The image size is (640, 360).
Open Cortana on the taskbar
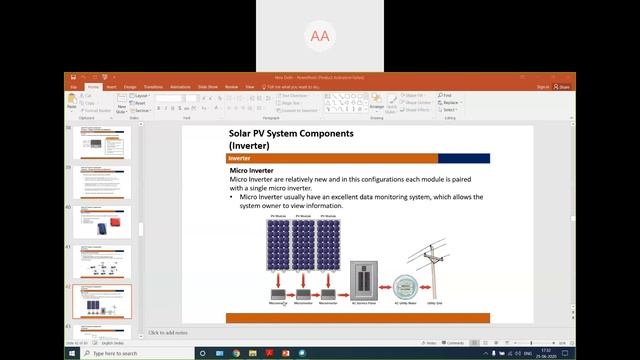[203, 353]
